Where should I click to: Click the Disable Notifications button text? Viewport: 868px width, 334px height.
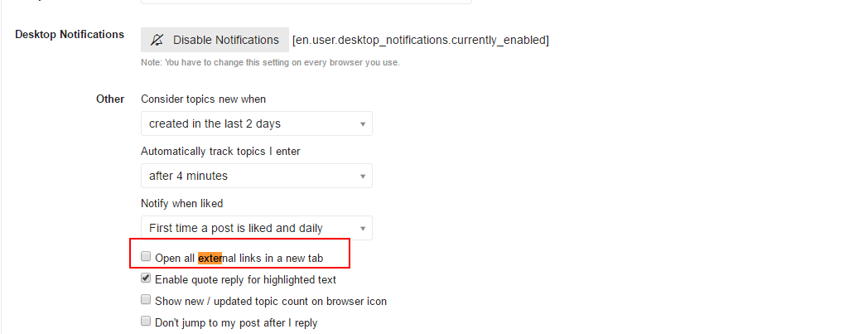tap(226, 40)
